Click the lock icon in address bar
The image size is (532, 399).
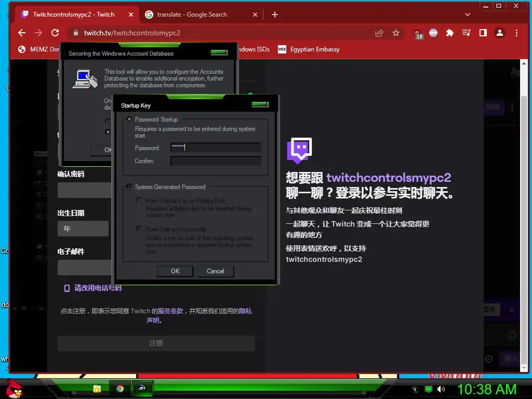click(76, 33)
